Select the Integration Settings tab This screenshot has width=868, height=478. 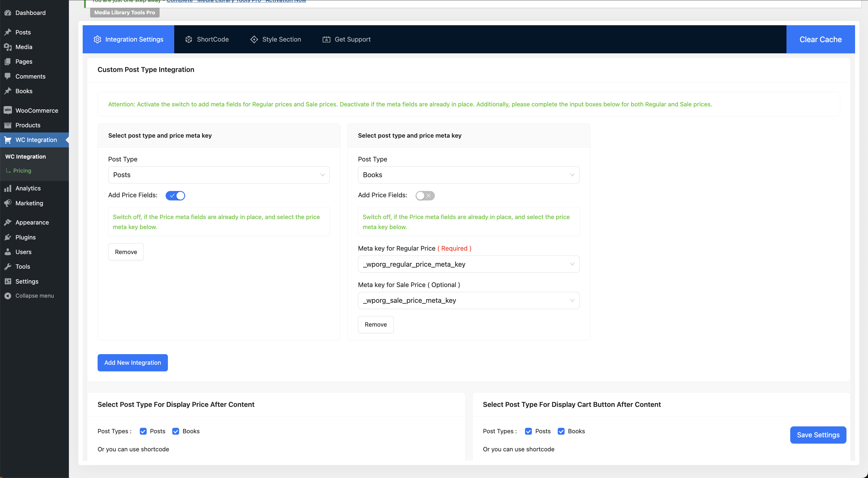coord(128,39)
